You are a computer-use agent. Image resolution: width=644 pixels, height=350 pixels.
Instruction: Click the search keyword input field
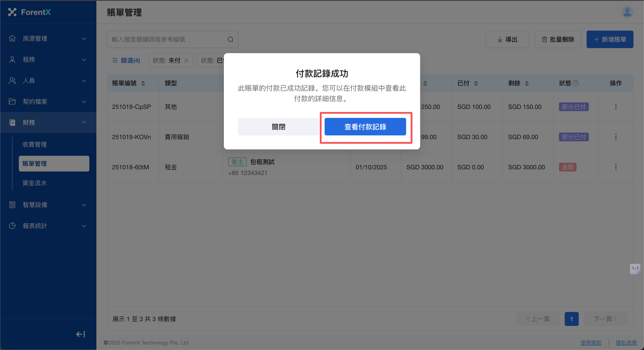(x=168, y=39)
